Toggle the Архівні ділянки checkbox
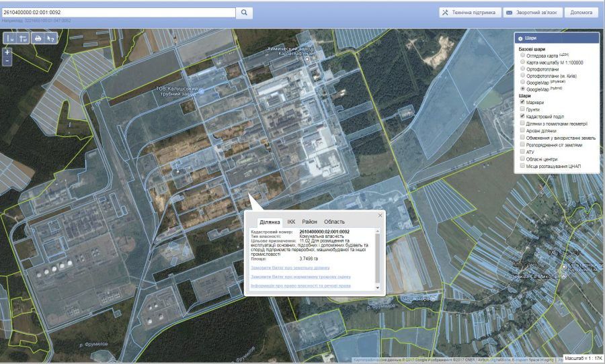Image resolution: width=605 pixels, height=364 pixels. (522, 130)
